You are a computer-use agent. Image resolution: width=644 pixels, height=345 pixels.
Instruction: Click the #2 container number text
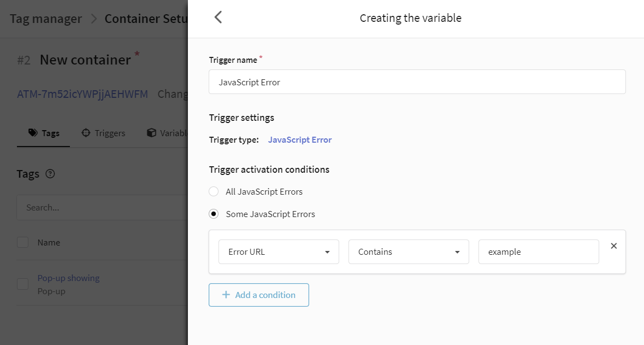[24, 61]
